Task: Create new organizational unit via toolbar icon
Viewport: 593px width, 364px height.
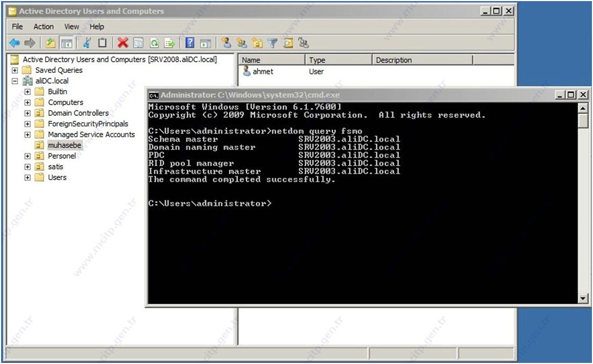Action: 258,43
